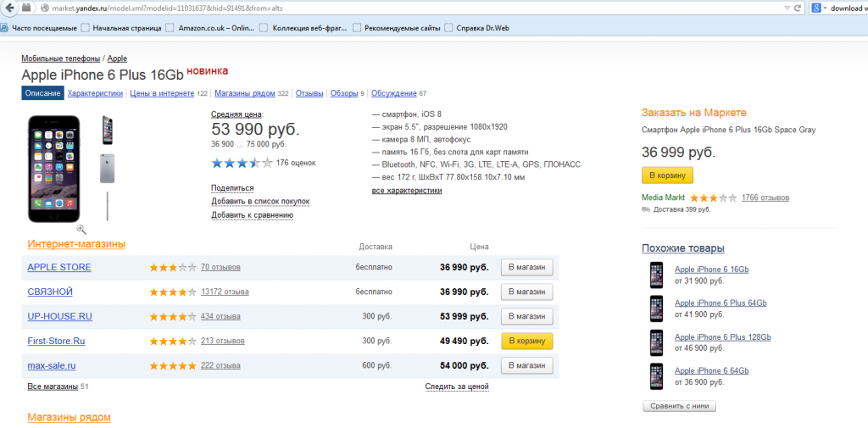Open 70 отзывов for APPLE STORE
Viewport: 868px width, 428px height.
click(221, 268)
